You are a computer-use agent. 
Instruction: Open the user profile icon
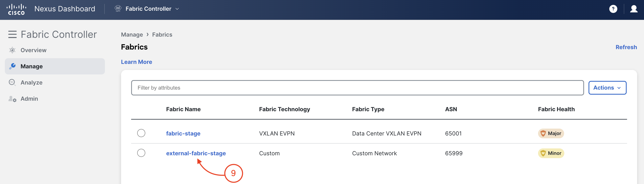pyautogui.click(x=634, y=9)
